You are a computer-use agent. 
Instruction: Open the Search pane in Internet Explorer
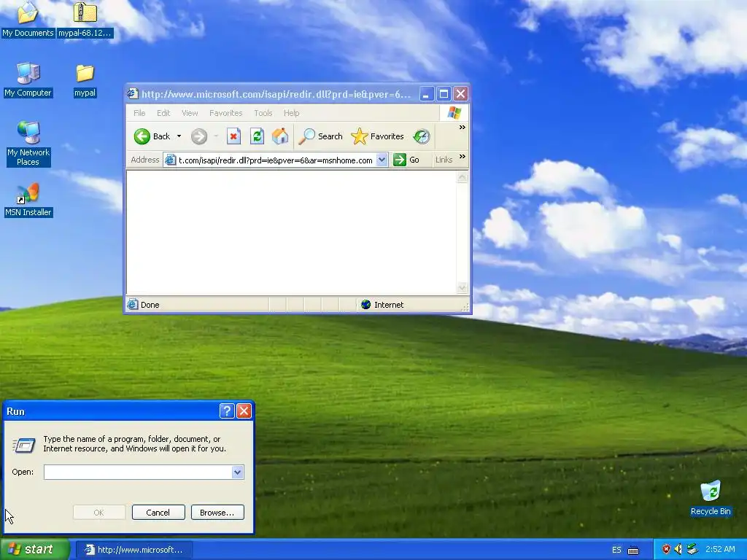321,136
